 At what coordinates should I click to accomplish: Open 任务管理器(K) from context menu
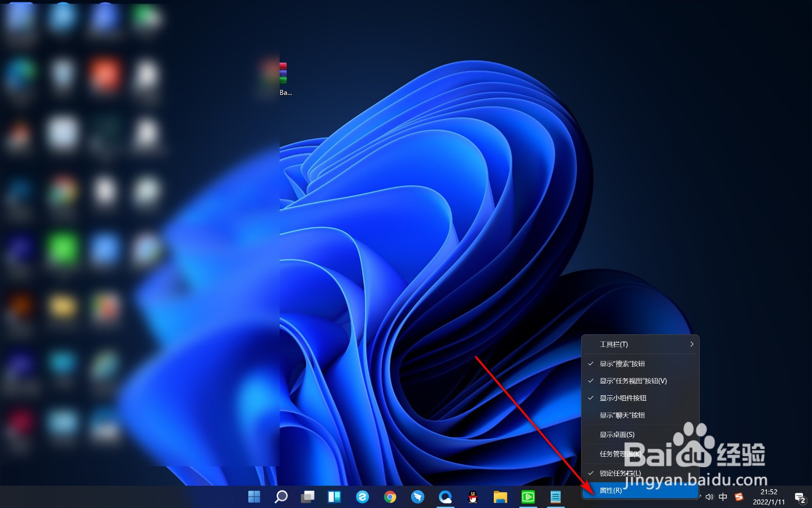(640, 454)
